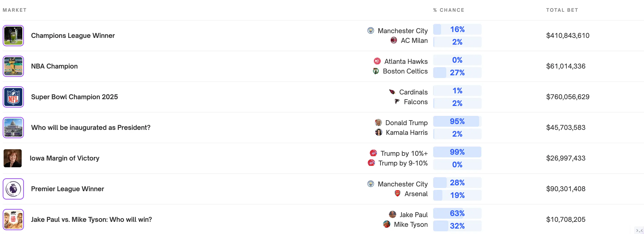This screenshot has width=644, height=234.
Task: Click the Falcons team logo icon
Action: click(397, 101)
